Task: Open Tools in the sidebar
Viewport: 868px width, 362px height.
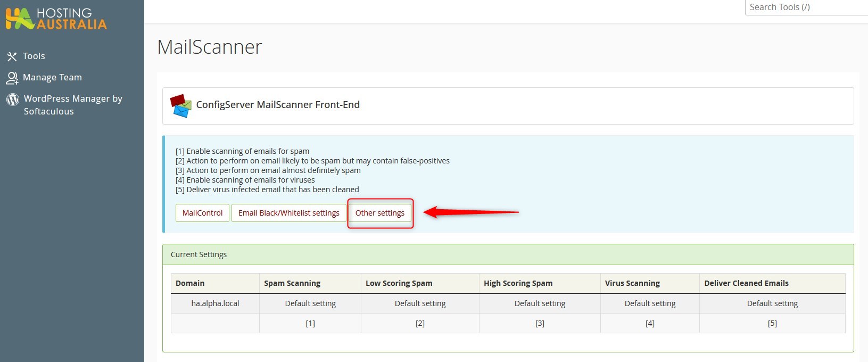Action: (34, 56)
